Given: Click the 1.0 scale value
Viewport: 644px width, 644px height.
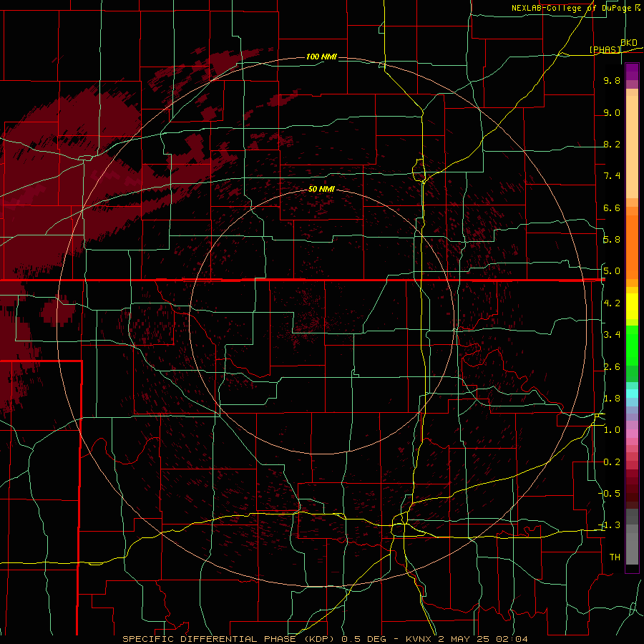Looking at the screenshot, I should coord(612,430).
